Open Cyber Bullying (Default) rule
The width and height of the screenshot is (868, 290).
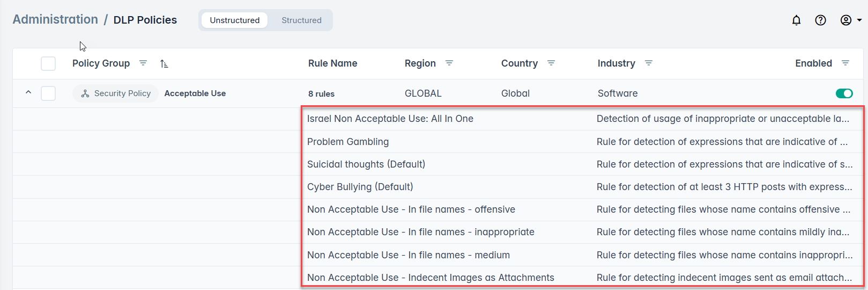click(x=360, y=187)
